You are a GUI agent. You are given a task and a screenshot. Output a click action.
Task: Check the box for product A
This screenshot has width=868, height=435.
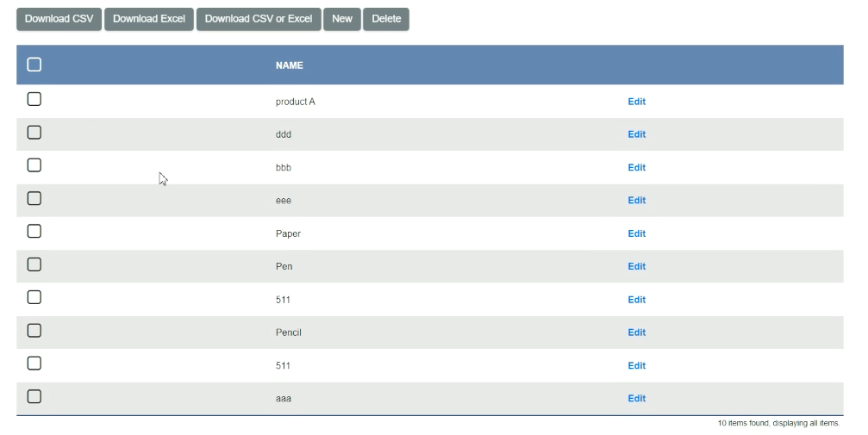tap(34, 99)
